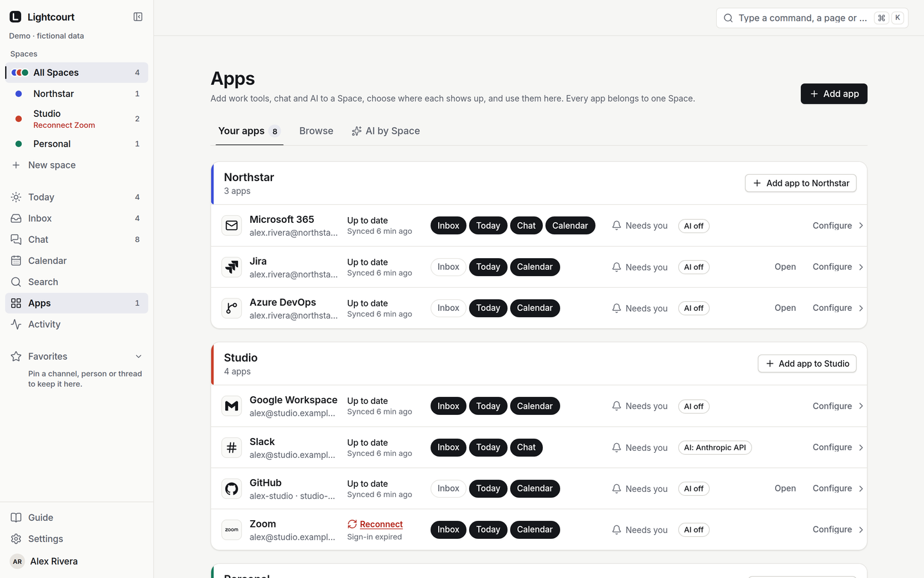Click the search magnifier in command bar
Image resolution: width=924 pixels, height=578 pixels.
coord(728,18)
